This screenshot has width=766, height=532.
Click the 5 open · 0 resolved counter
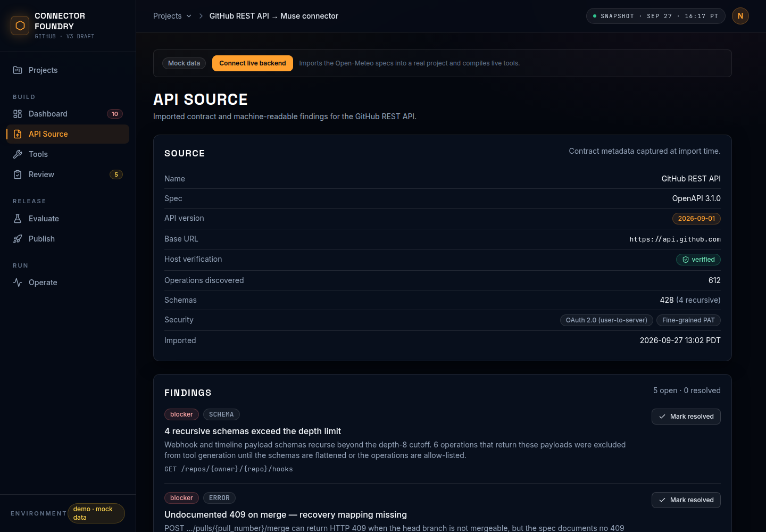(x=687, y=390)
